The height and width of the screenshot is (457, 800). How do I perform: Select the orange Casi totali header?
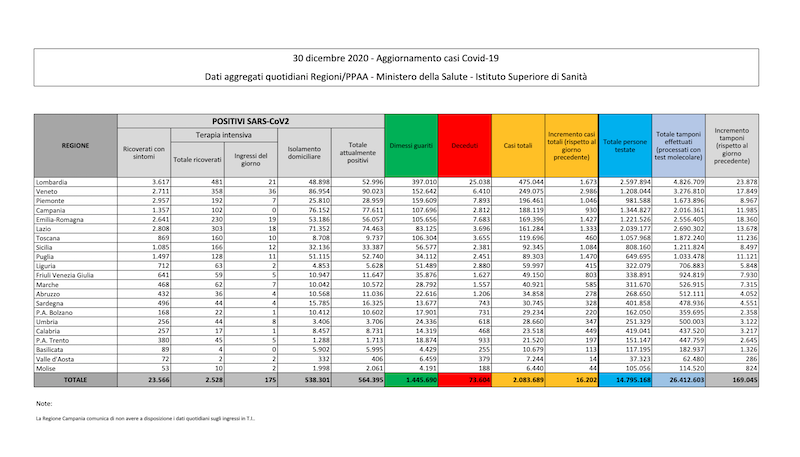coord(517,145)
